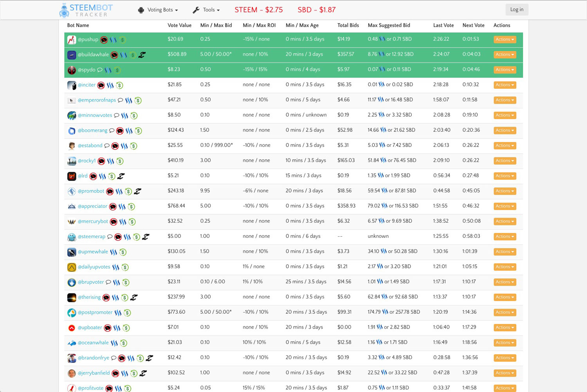The image size is (587, 392).
Task: Click the 174.79 or 257.78 SBD cell
Action: (x=394, y=312)
